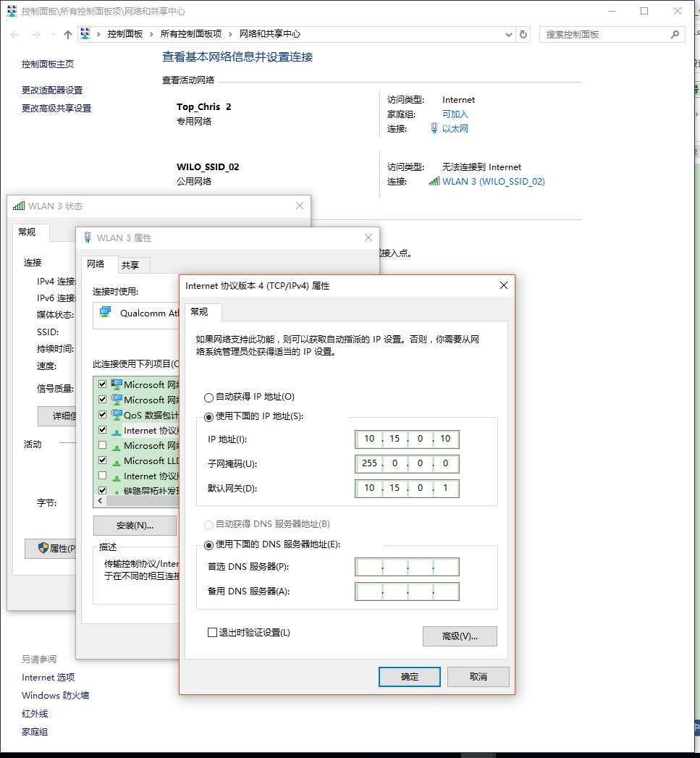700x758 pixels.
Task: Open 红外线 link
Action: pyautogui.click(x=35, y=714)
